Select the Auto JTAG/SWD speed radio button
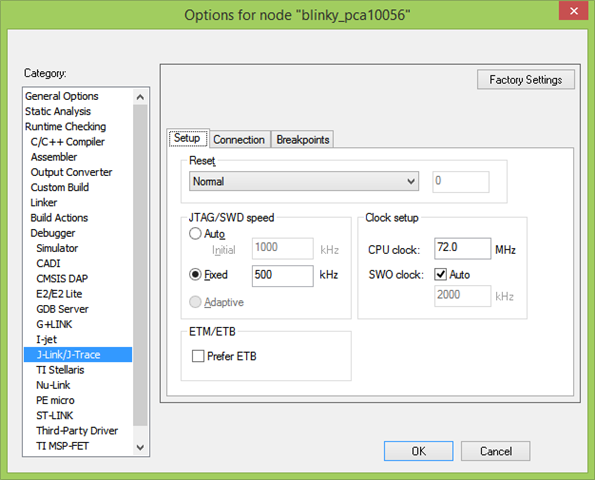Viewport: 595px width, 480px height. tap(195, 233)
